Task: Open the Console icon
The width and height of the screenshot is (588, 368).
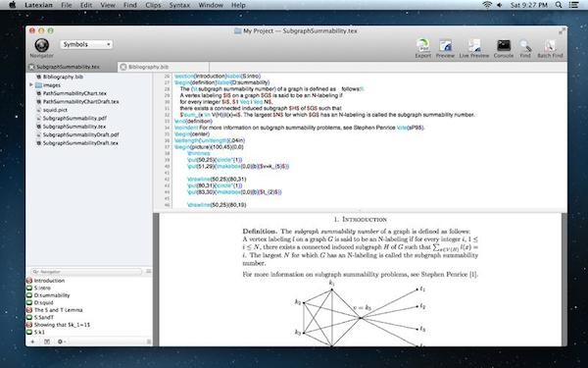Action: 504,45
